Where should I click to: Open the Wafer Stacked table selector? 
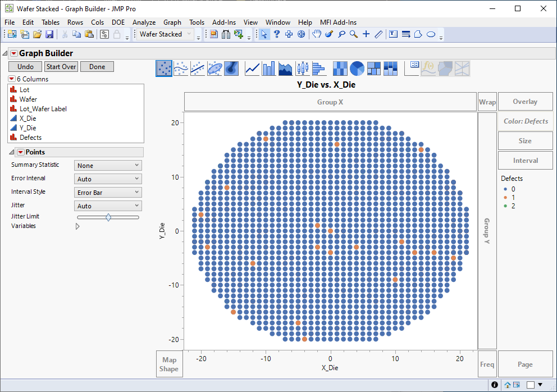(166, 34)
